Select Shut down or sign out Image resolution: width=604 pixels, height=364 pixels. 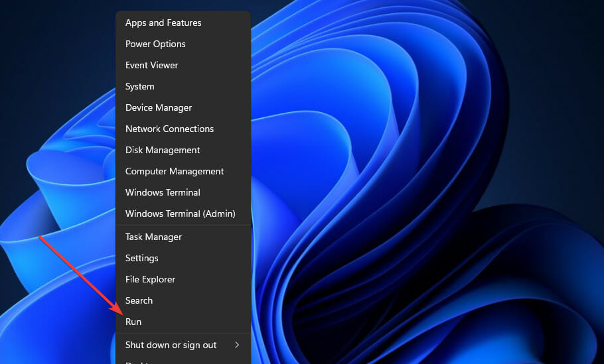point(171,345)
